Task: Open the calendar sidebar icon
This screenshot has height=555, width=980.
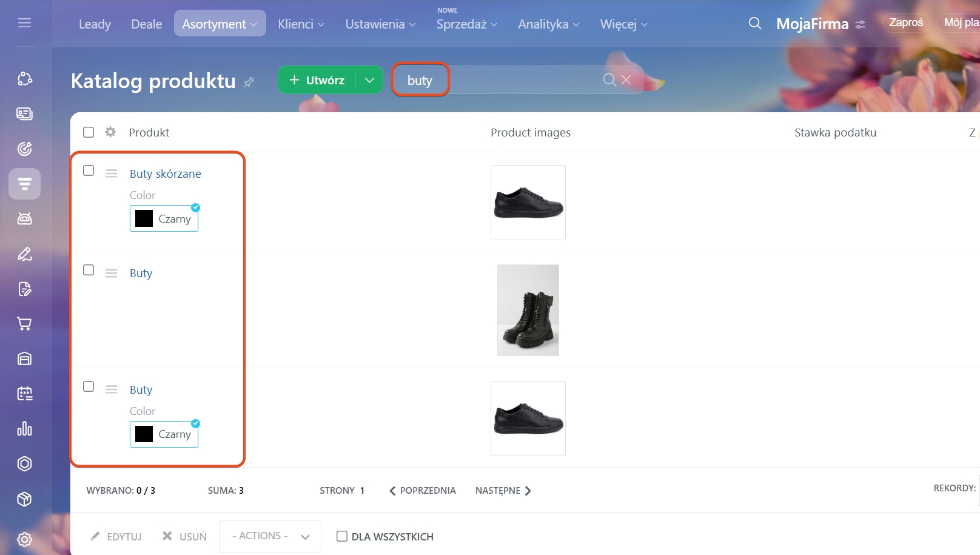Action: 24,394
